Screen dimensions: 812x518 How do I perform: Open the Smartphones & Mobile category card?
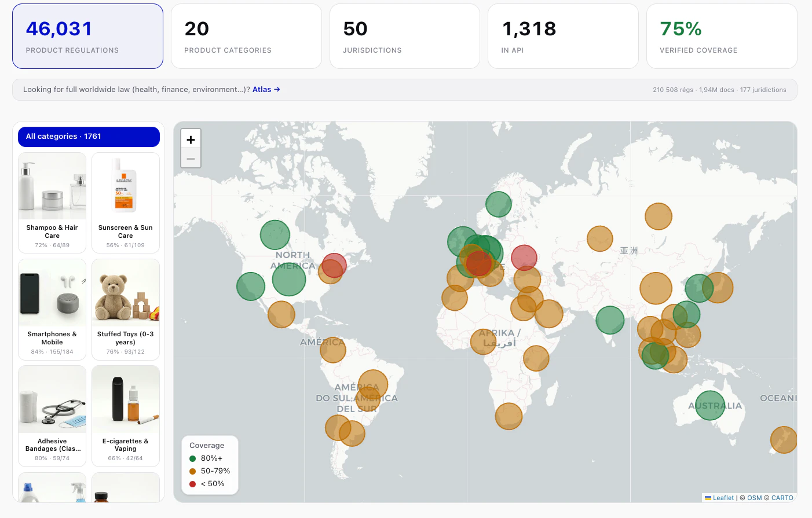(x=52, y=309)
